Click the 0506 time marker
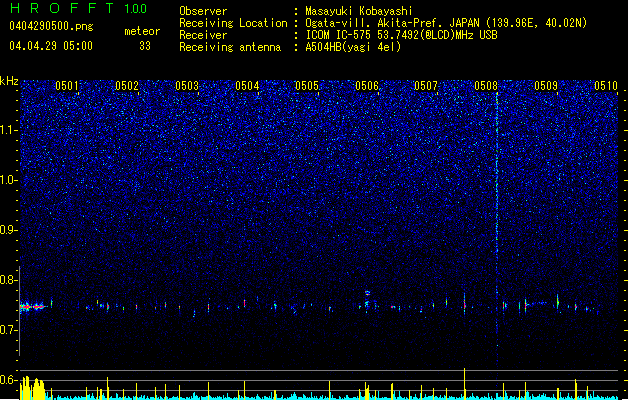The image size is (629, 400). (x=367, y=86)
